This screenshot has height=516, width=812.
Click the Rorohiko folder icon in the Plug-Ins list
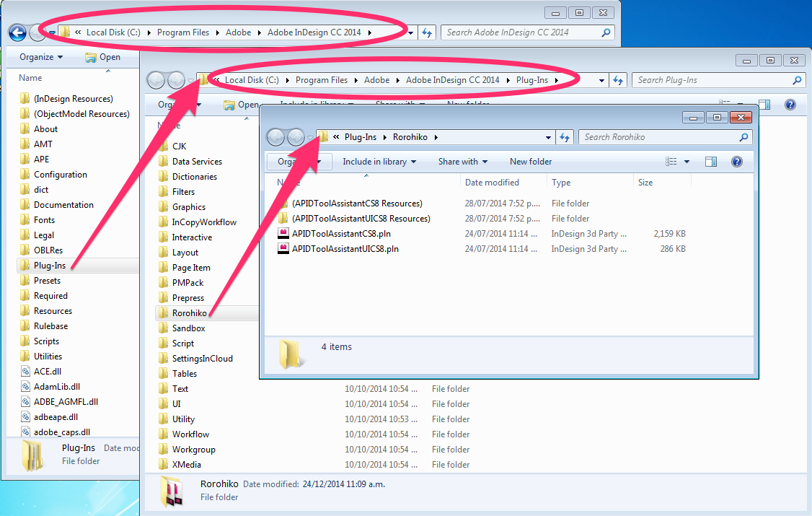pyautogui.click(x=164, y=313)
